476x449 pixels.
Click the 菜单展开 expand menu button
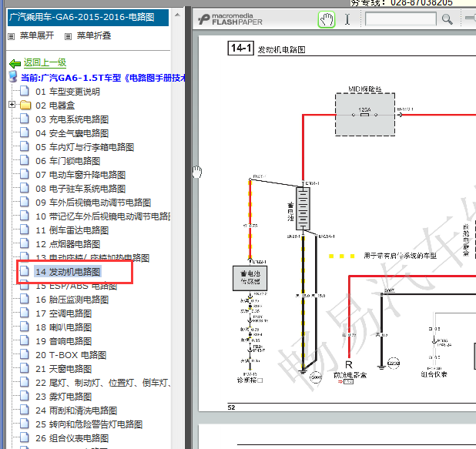(x=37, y=35)
